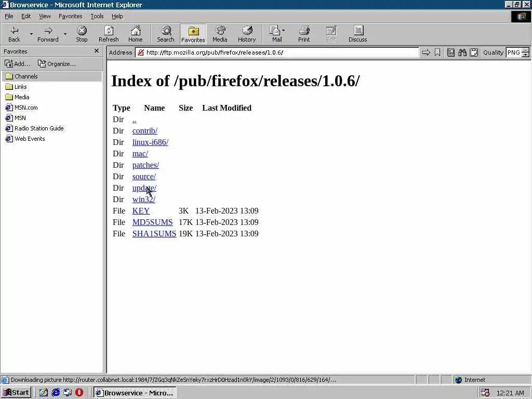Image resolution: width=532 pixels, height=399 pixels.
Task: Open the File menu
Action: [x=9, y=16]
